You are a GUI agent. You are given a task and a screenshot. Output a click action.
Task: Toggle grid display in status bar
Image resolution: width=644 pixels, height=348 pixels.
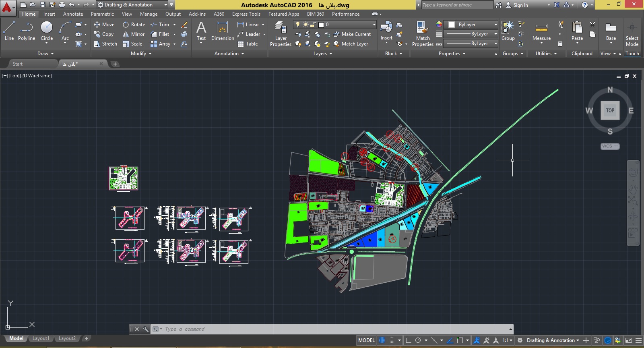point(382,340)
